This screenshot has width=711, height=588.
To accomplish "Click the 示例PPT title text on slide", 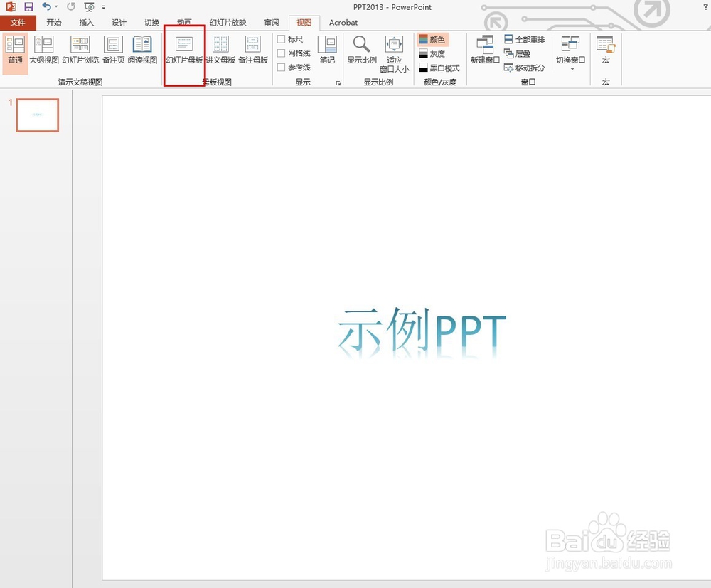I will pyautogui.click(x=422, y=331).
